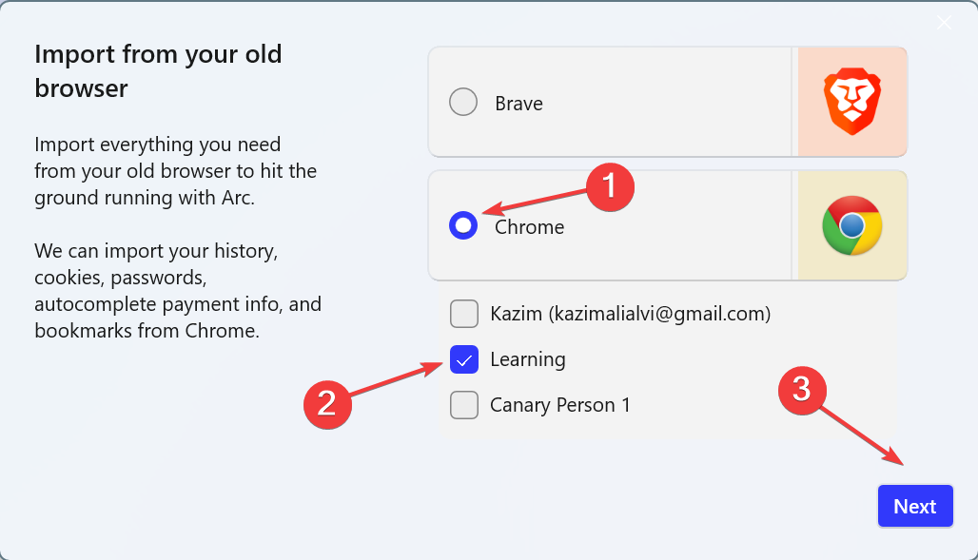Select the Chrome radio button
The width and height of the screenshot is (978, 560).
point(463,225)
